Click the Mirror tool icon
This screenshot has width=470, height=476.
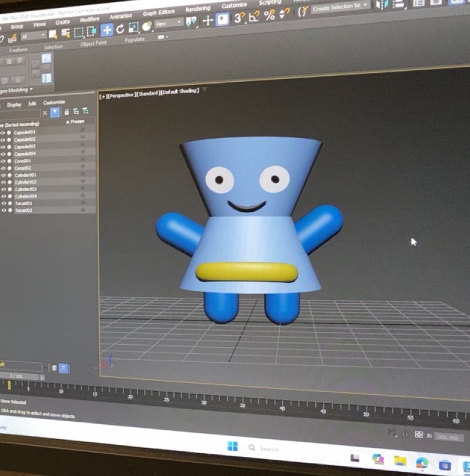[x=381, y=4]
